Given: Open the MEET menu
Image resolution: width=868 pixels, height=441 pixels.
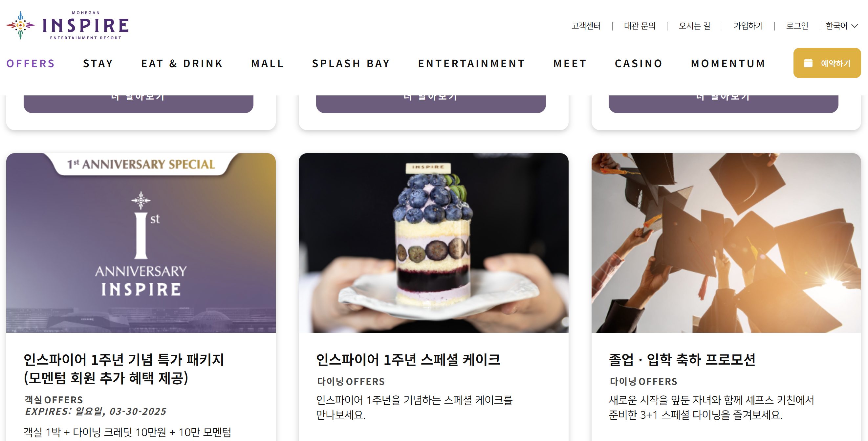Looking at the screenshot, I should point(570,63).
